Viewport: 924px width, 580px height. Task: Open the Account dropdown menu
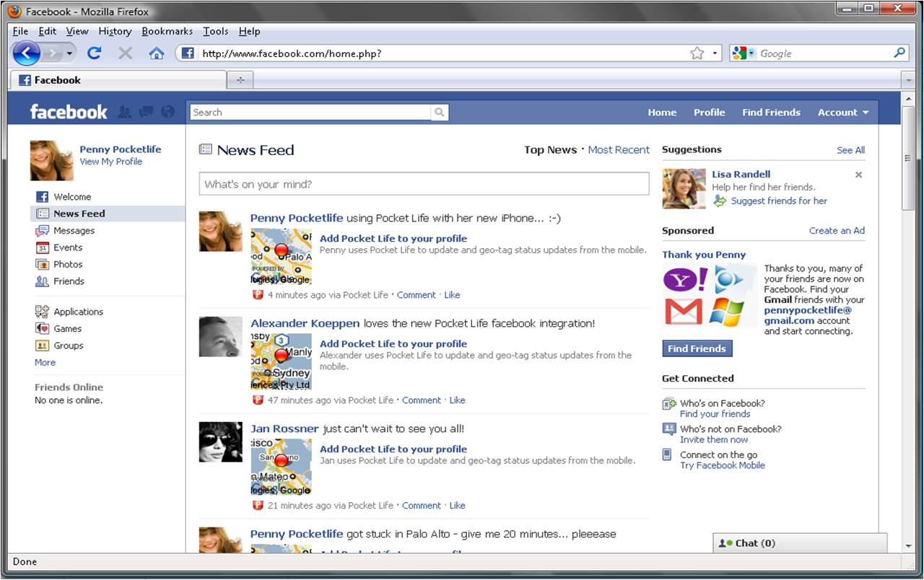[842, 113]
